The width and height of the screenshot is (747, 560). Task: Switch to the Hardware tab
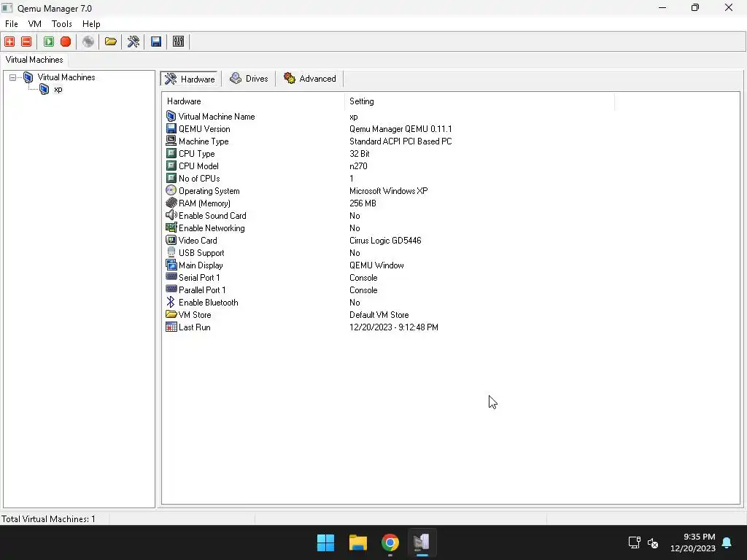[x=190, y=79]
